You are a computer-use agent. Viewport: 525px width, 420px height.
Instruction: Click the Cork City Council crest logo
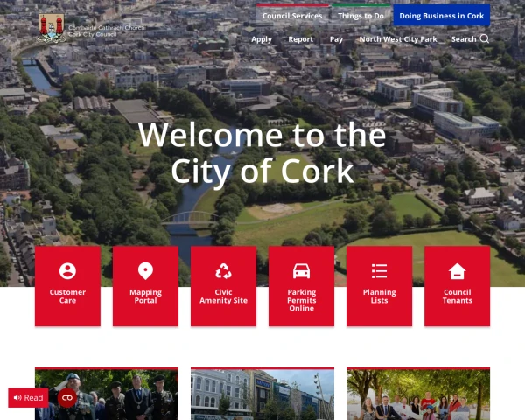pos(52,28)
